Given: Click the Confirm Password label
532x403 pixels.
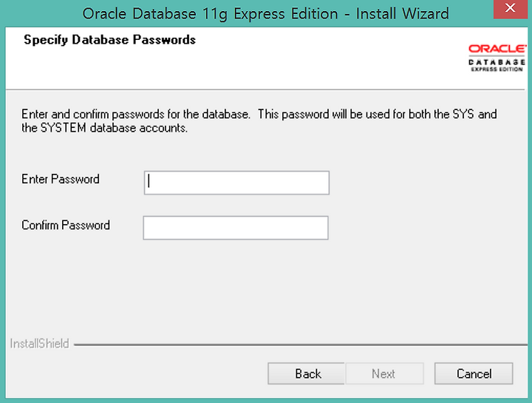Looking at the screenshot, I should pyautogui.click(x=66, y=225).
